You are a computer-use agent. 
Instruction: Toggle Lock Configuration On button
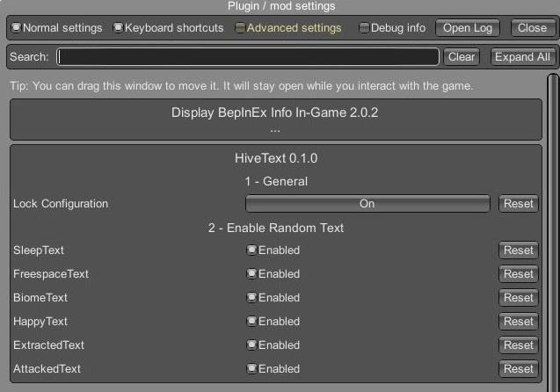pos(367,204)
